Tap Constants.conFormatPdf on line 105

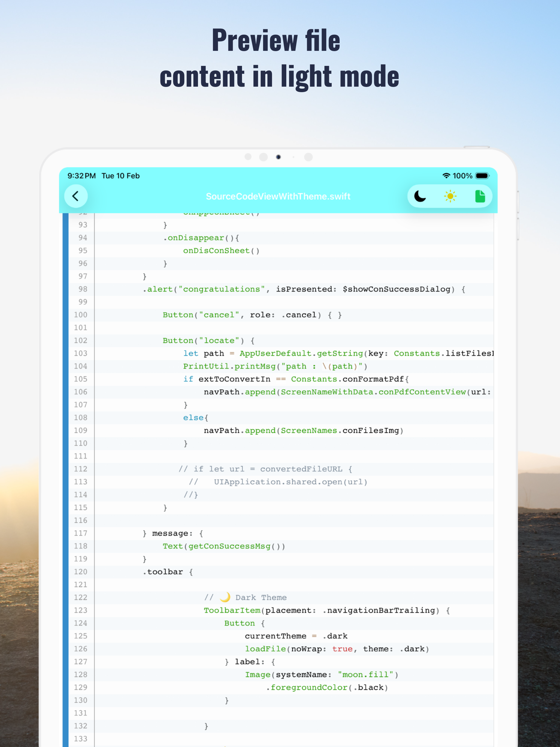point(347,379)
